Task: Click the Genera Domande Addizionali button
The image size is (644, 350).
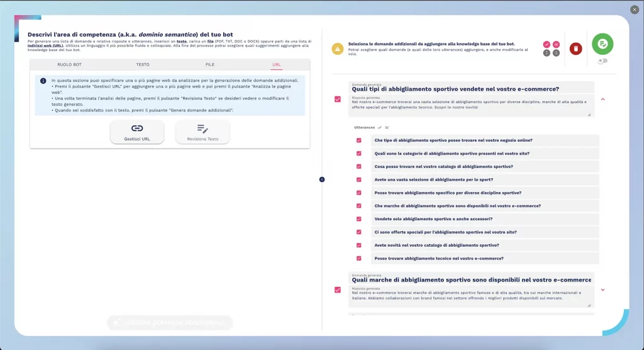Action: [170, 322]
